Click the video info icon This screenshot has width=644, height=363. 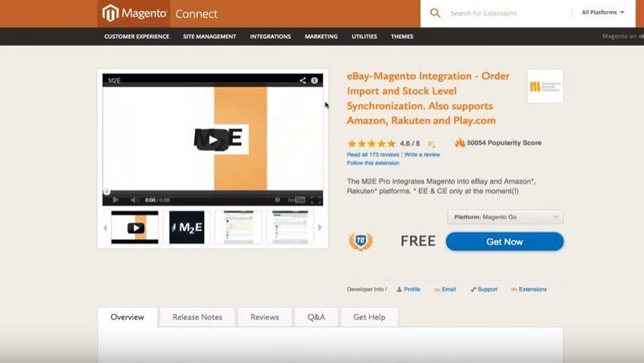tap(314, 80)
